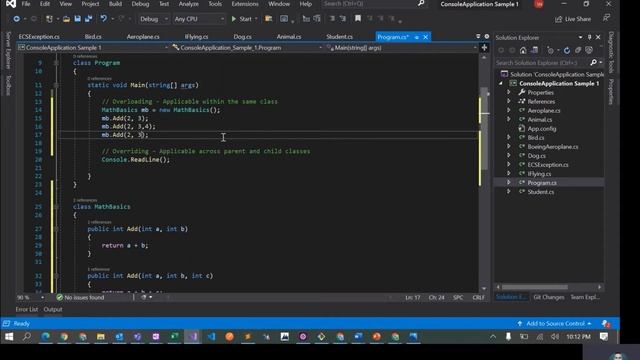Screen dimensions: 640x360
Task: Open the Output tab
Action: (x=53, y=309)
